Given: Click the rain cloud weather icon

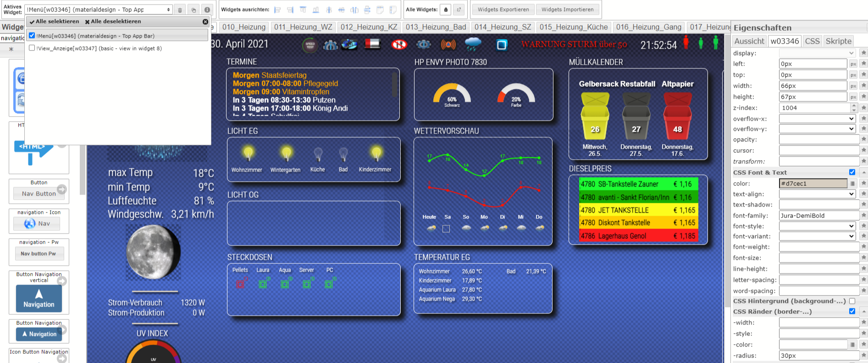Looking at the screenshot, I should click(473, 45).
